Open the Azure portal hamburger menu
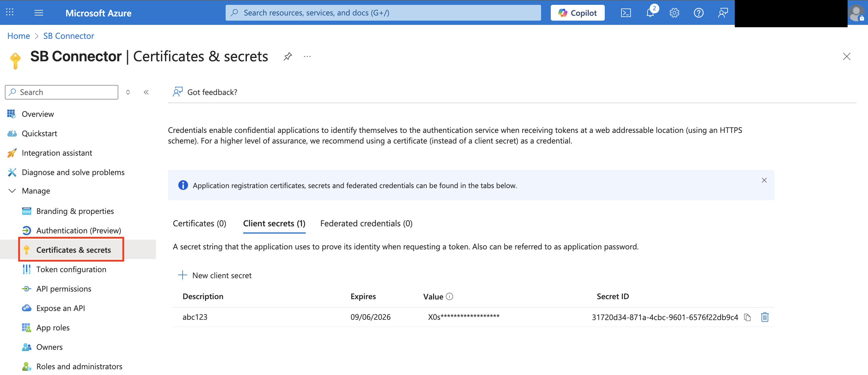Screen dimensions: 868x375 pos(39,13)
